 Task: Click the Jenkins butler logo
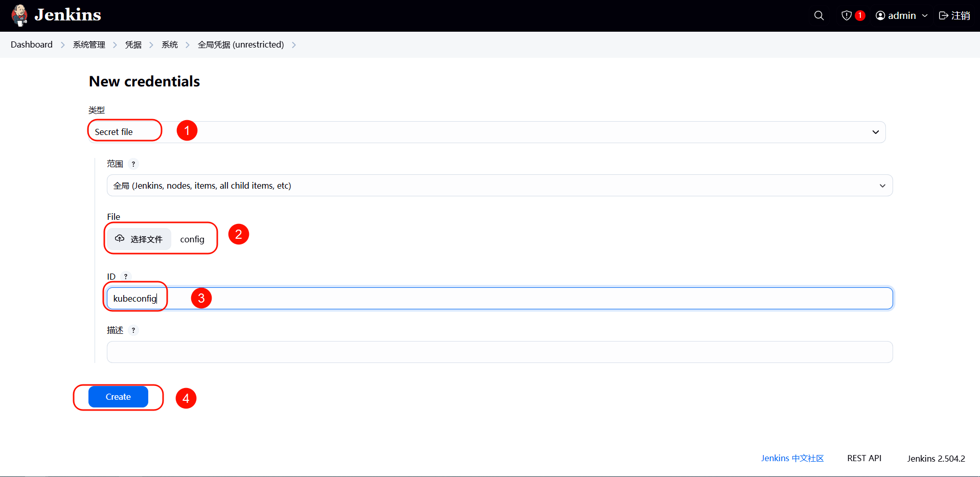point(19,15)
